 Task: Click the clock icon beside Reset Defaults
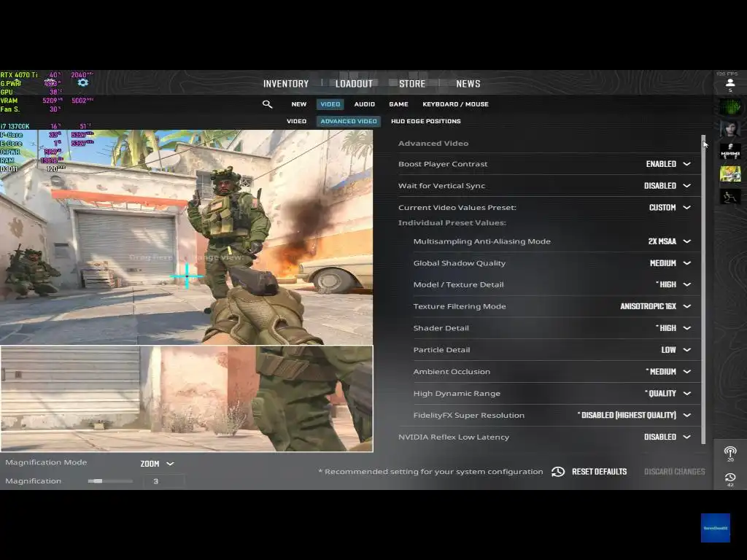tap(558, 472)
